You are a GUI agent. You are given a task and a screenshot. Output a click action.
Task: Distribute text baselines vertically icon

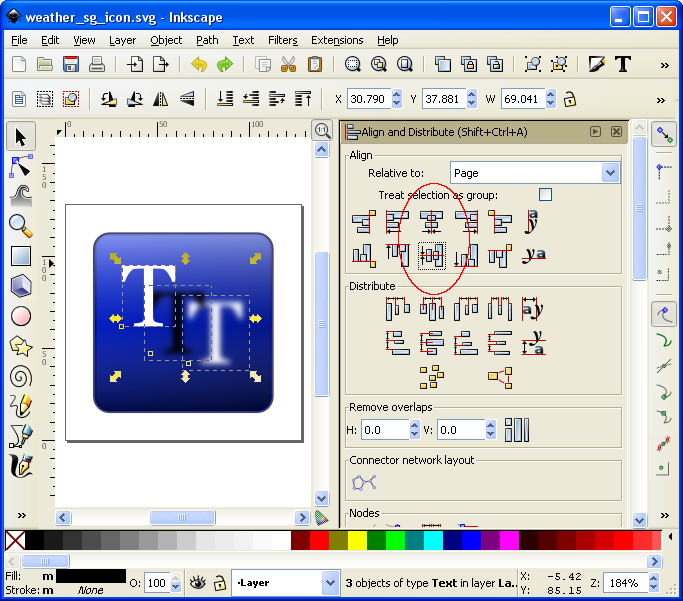click(534, 343)
